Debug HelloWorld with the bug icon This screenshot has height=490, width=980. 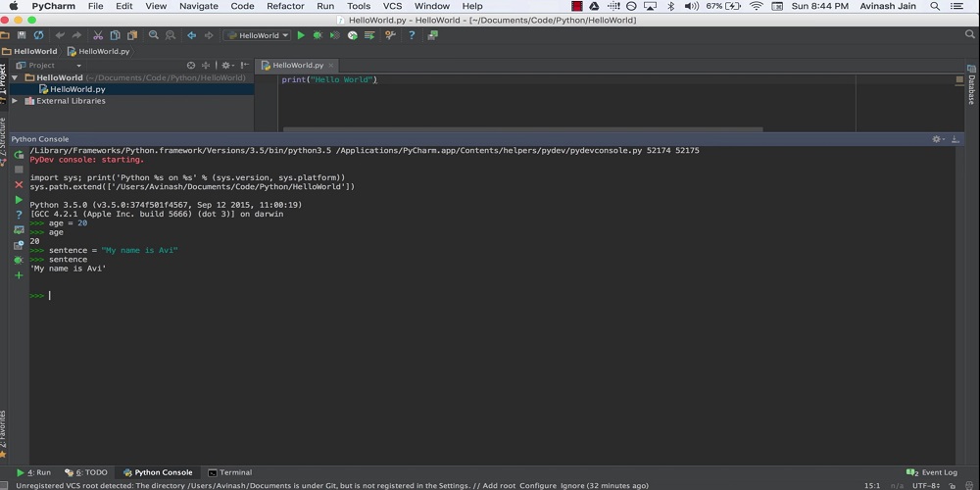pos(318,35)
